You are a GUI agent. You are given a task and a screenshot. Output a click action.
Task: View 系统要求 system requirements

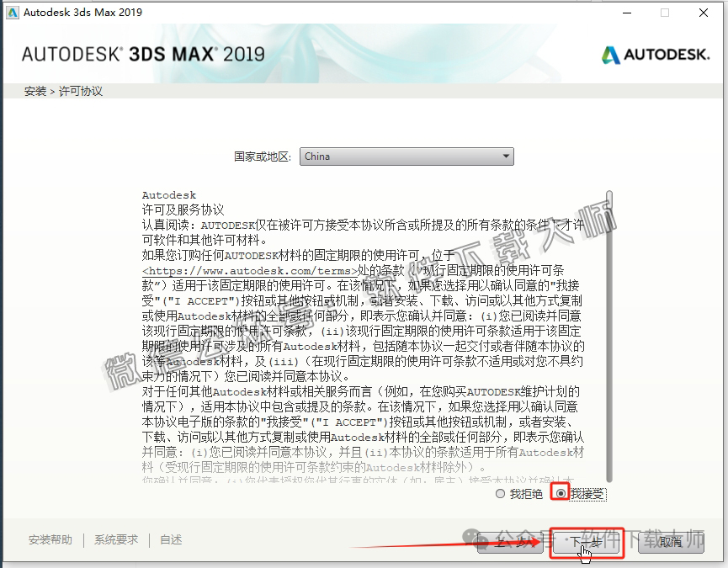pyautogui.click(x=115, y=539)
